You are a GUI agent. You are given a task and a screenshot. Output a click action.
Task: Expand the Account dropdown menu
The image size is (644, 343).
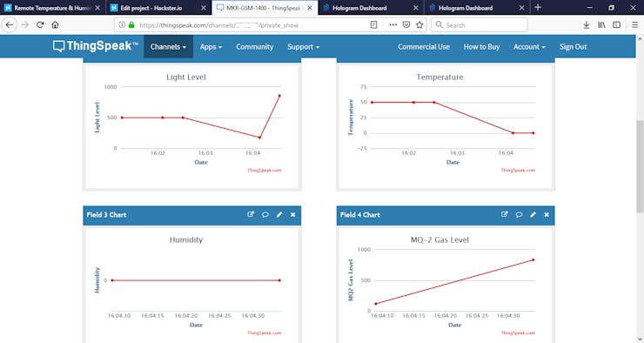529,47
